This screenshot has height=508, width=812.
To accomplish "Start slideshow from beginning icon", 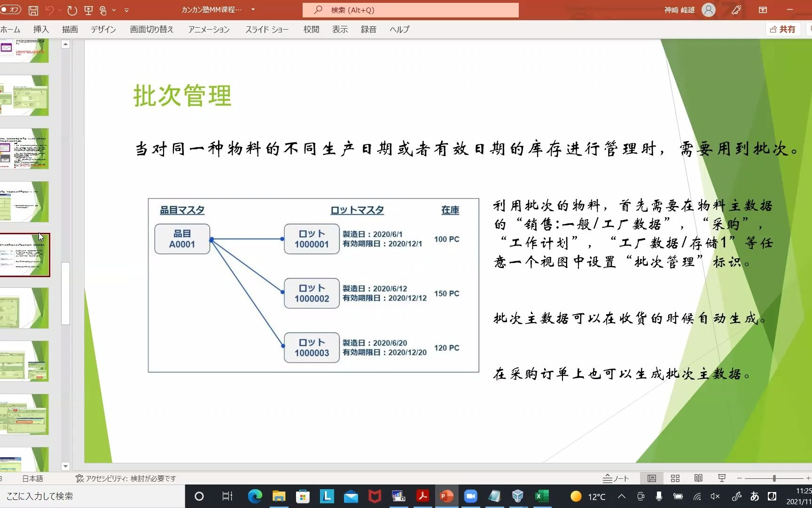I will [88, 10].
